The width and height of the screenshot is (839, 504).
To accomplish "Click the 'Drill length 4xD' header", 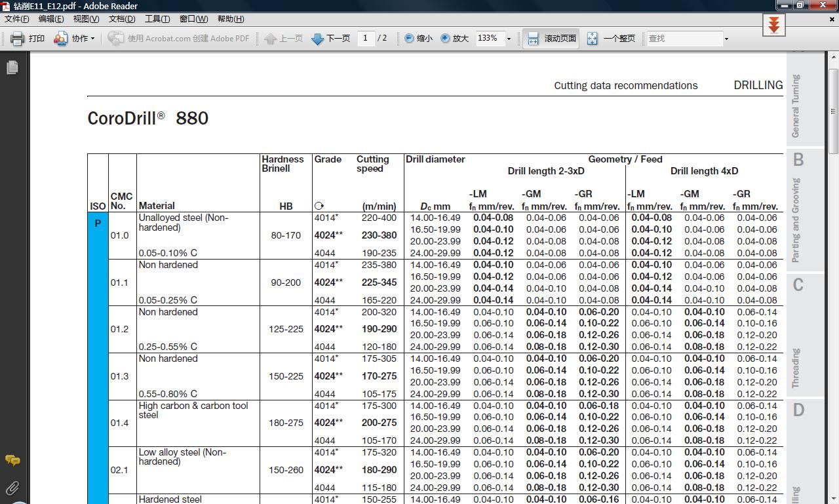I will pos(704,171).
